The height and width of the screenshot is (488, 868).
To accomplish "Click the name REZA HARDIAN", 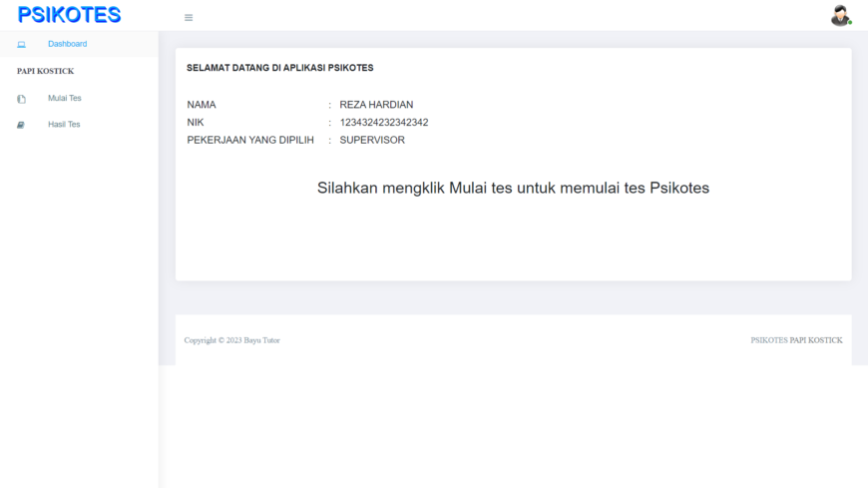I will (376, 105).
